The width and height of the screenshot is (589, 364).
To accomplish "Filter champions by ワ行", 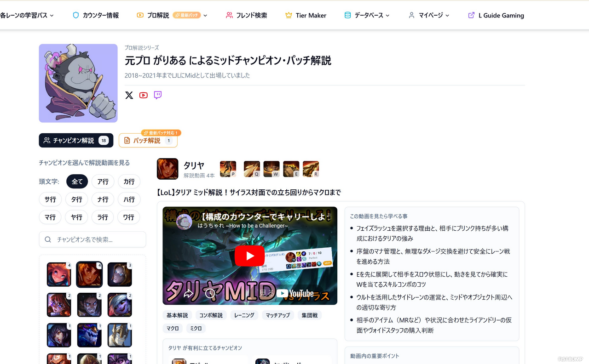I will click(x=129, y=217).
